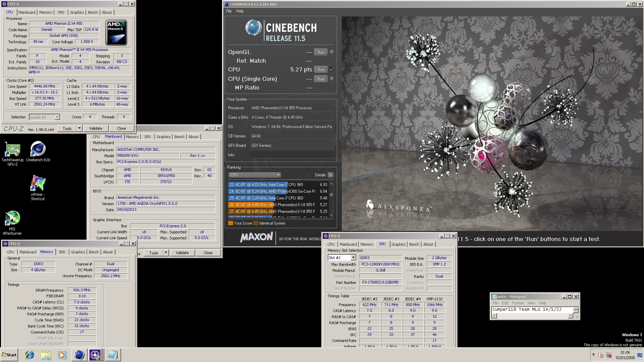
Task: Switch to the Memory tab in the CPU-Z SPD window
Action: [x=367, y=244]
